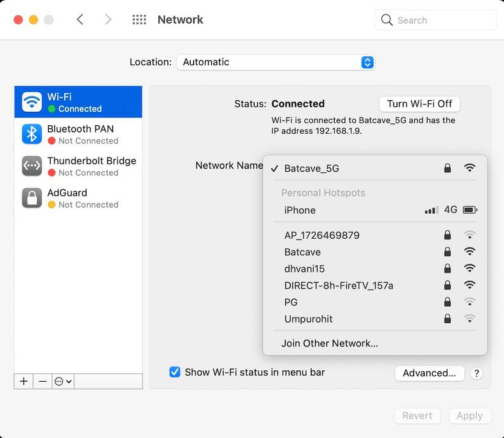Open the Search field magnifier icon

point(387,20)
